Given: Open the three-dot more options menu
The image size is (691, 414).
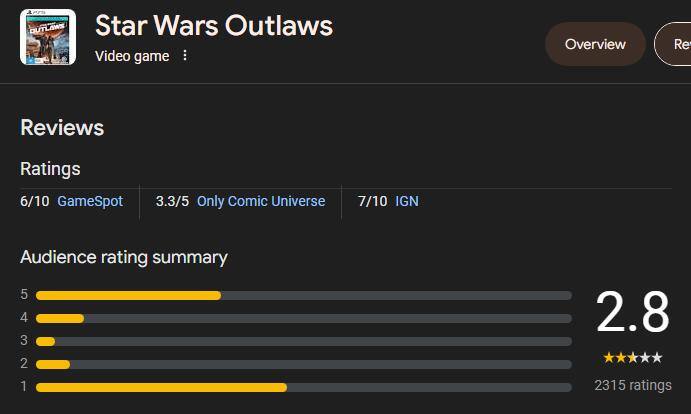Looking at the screenshot, I should click(x=184, y=56).
